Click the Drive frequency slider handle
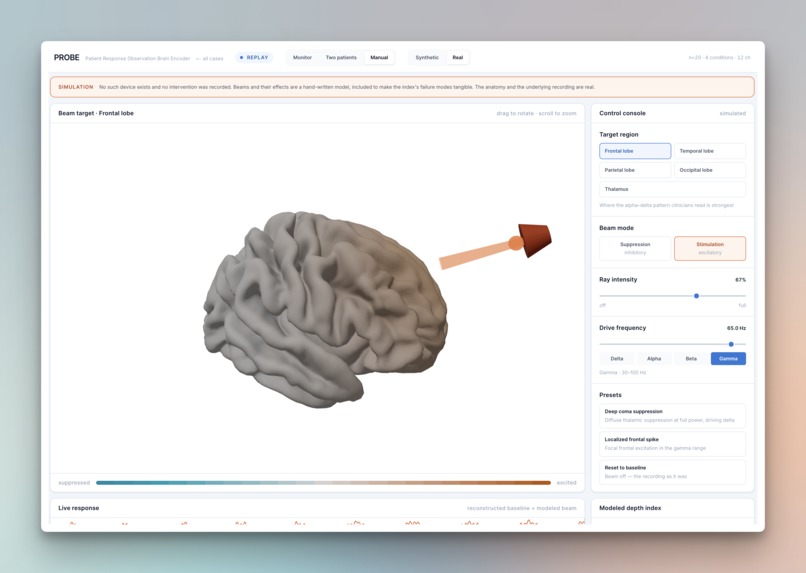The height and width of the screenshot is (573, 806). pyautogui.click(x=731, y=344)
